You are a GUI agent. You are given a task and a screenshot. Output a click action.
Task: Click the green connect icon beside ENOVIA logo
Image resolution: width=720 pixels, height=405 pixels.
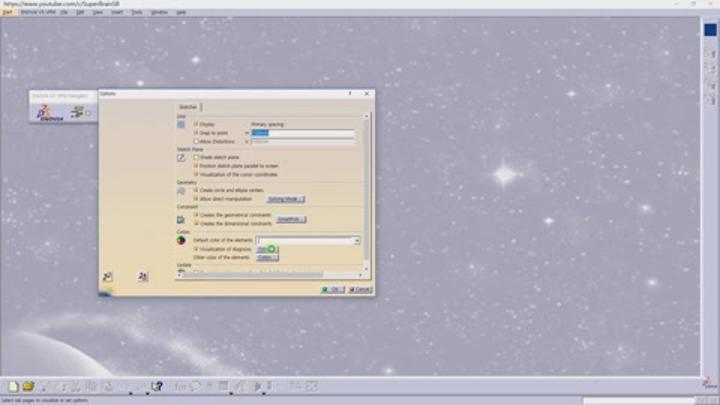(x=77, y=112)
